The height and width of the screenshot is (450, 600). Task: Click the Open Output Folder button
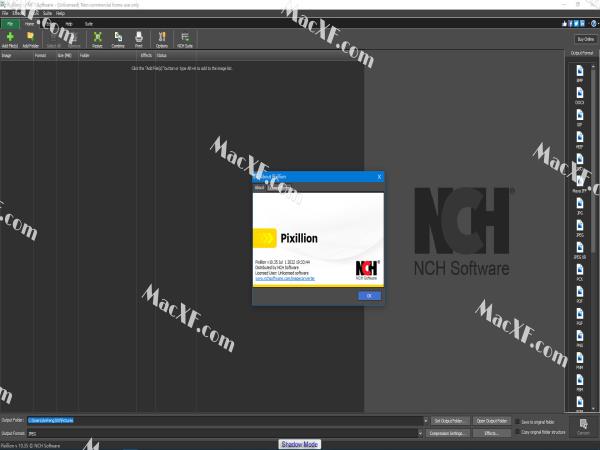[492, 421]
